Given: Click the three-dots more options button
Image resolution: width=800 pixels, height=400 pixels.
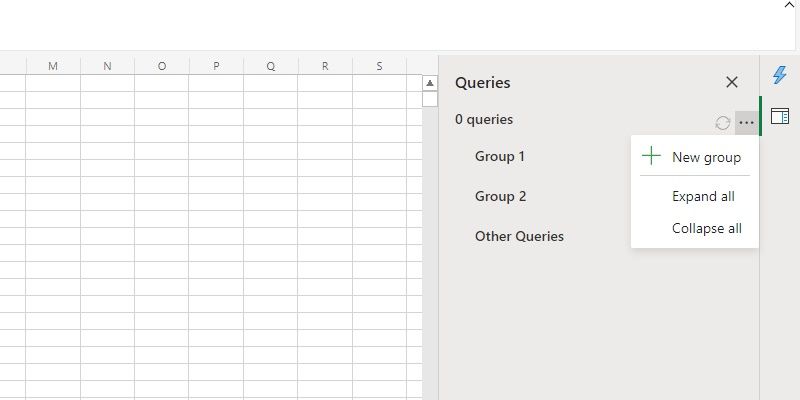Looking at the screenshot, I should (746, 122).
